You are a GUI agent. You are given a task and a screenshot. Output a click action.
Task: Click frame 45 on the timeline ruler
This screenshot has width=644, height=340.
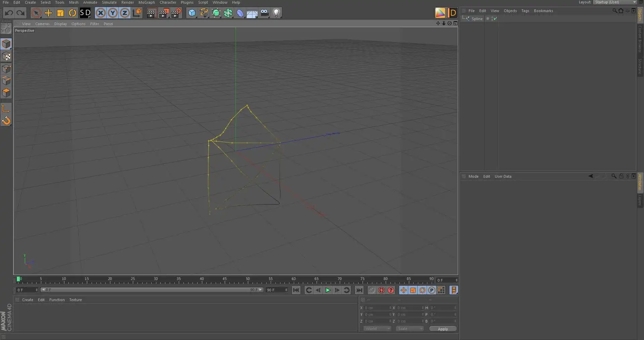click(x=225, y=280)
